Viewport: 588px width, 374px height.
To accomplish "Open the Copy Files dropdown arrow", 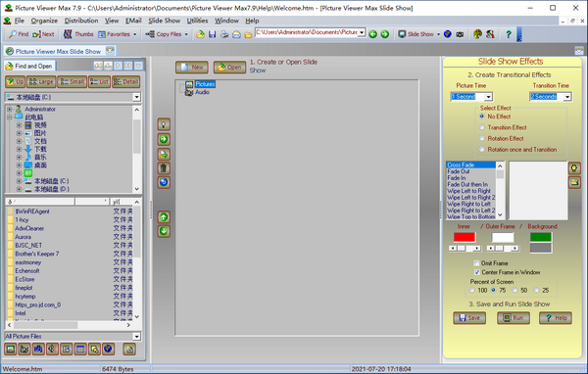I will pos(186,34).
